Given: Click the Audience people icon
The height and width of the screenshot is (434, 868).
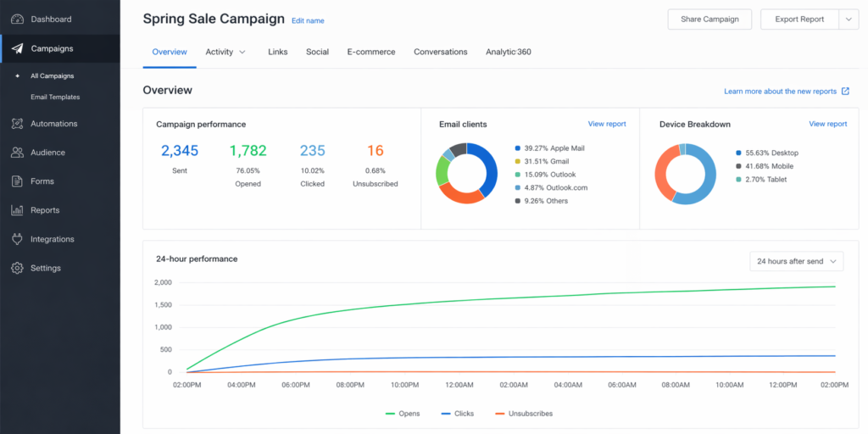Looking at the screenshot, I should (x=16, y=153).
